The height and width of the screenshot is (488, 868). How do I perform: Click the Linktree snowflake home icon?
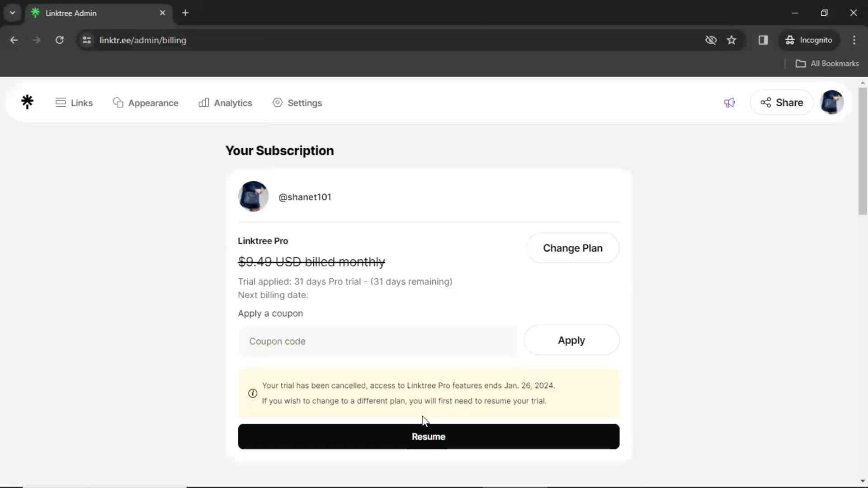point(28,103)
